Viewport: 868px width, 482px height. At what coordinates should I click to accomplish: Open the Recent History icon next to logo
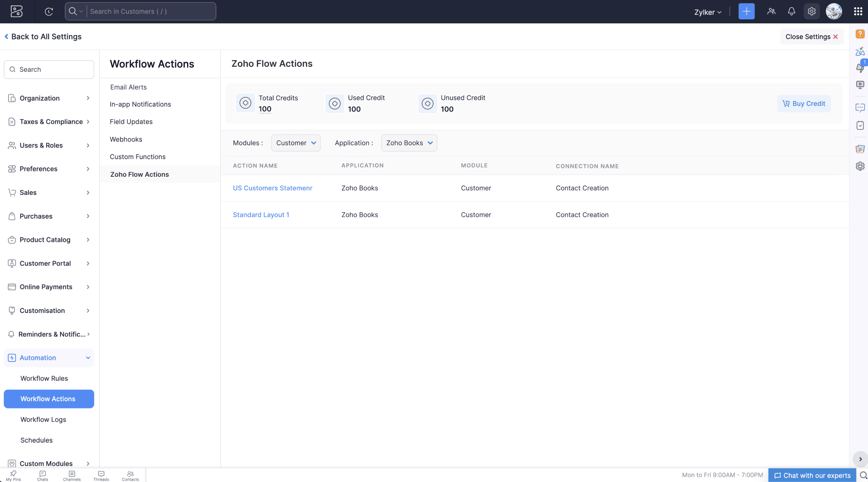49,11
